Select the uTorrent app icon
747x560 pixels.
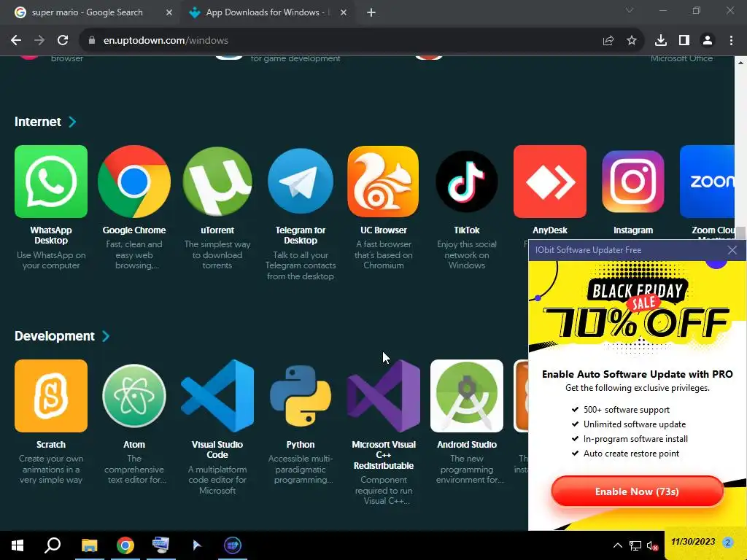pyautogui.click(x=217, y=182)
